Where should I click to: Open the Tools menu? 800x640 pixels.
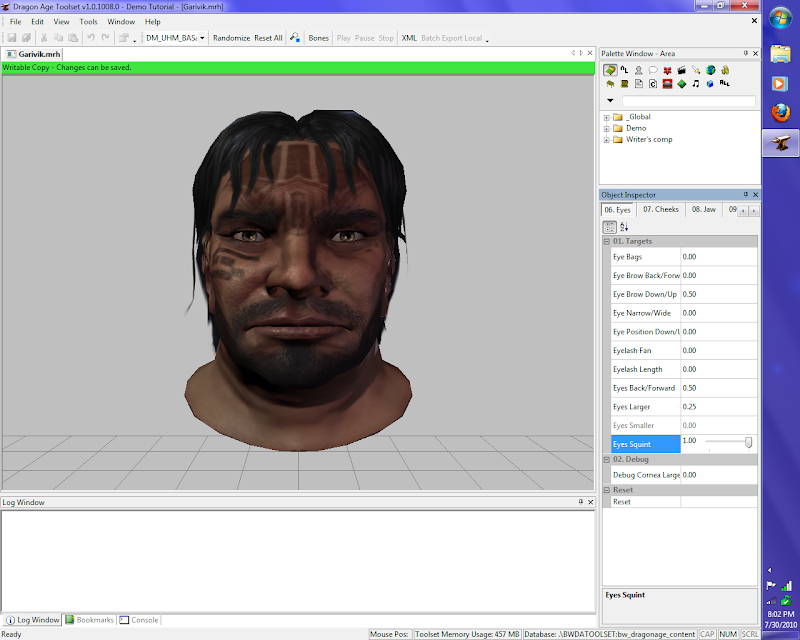(x=89, y=21)
